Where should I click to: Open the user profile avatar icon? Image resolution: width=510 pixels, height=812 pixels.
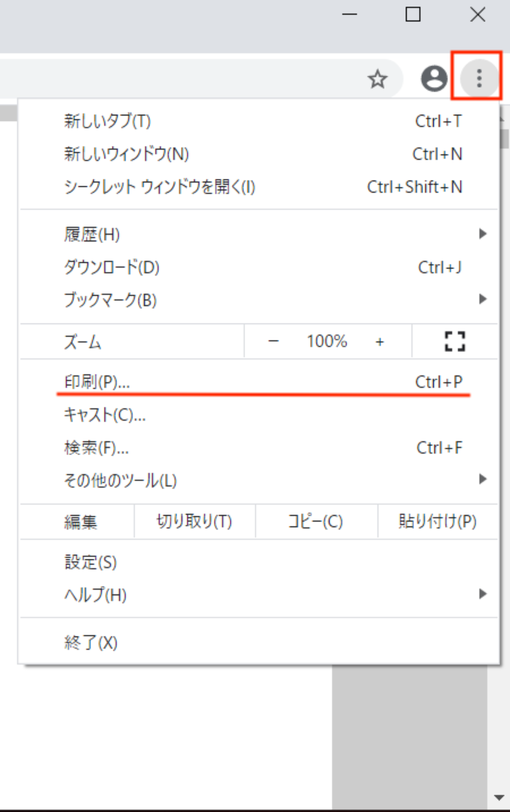point(434,78)
